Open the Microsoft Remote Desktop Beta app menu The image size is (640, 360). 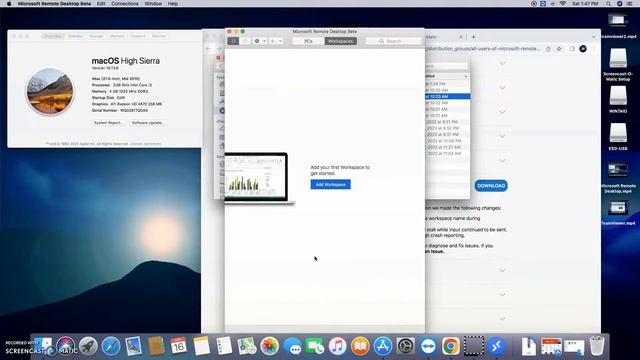pyautogui.click(x=54, y=4)
